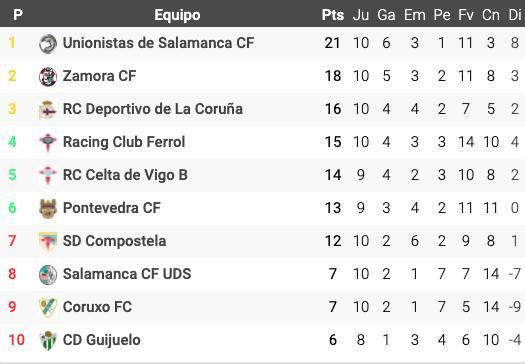
Task: Click the Coruxo FC crest icon
Action: [x=48, y=307]
